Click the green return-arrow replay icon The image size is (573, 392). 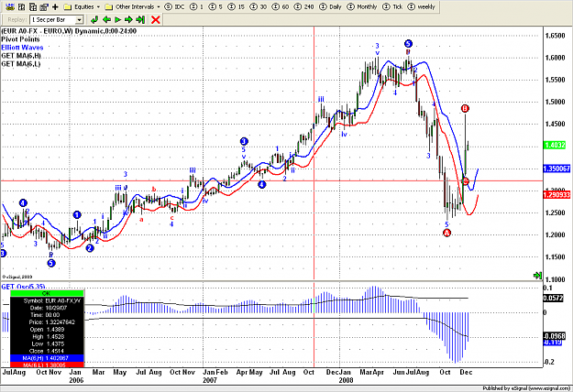(x=94, y=20)
